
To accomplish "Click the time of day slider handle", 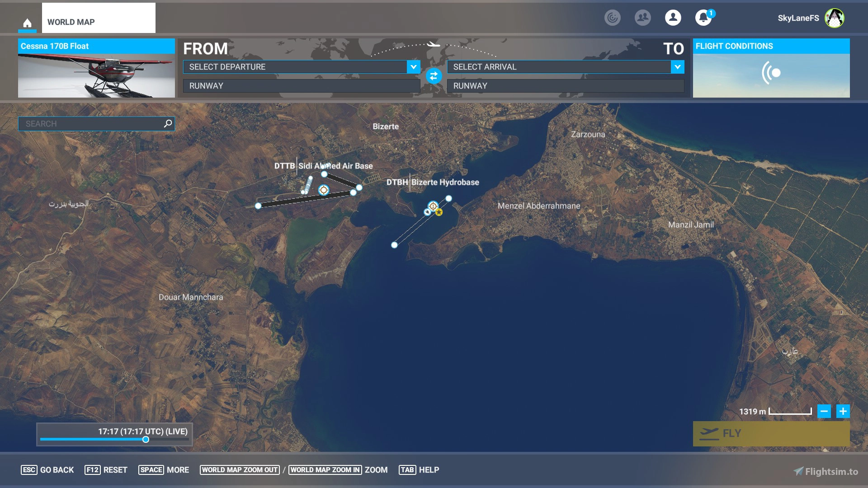I will (146, 439).
